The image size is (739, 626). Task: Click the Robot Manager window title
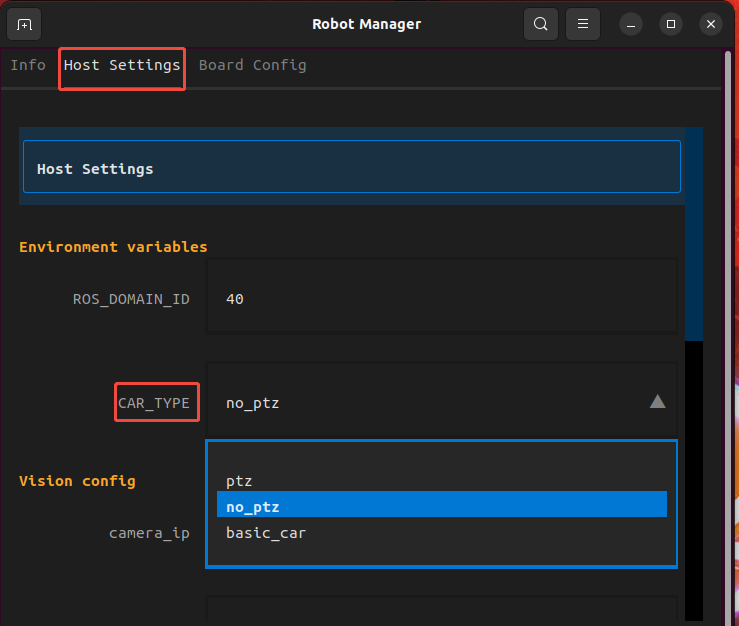(366, 24)
